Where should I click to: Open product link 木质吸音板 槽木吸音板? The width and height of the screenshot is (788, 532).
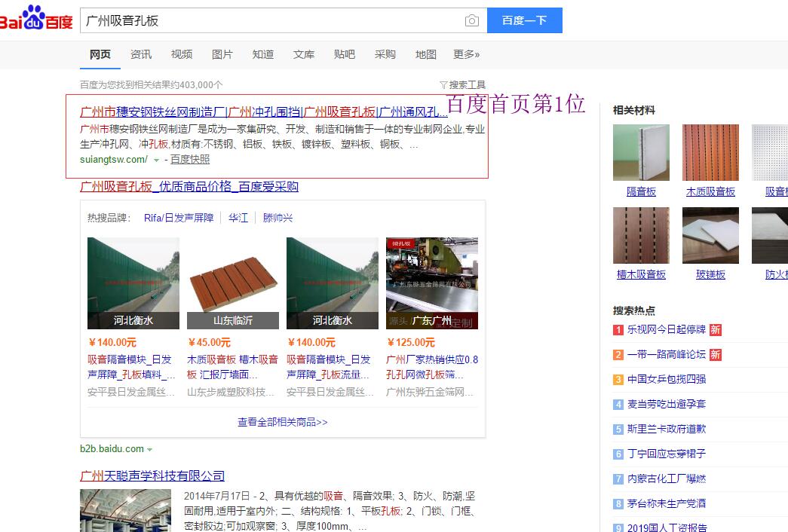click(232, 367)
